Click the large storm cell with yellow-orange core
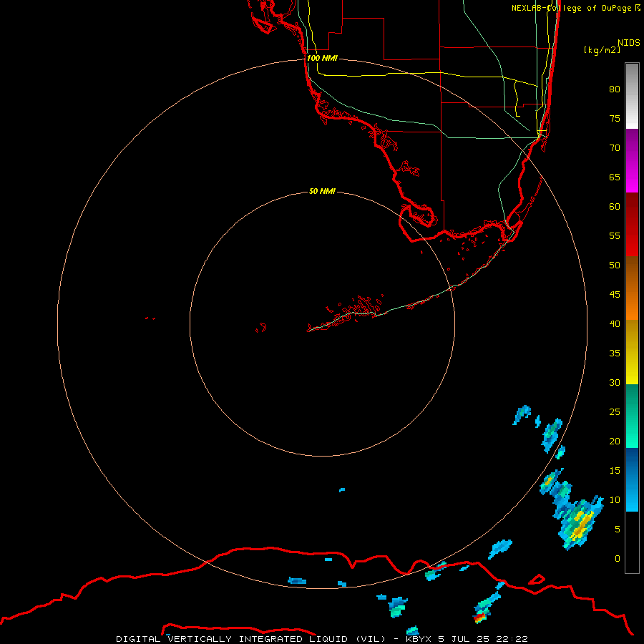 (579, 524)
